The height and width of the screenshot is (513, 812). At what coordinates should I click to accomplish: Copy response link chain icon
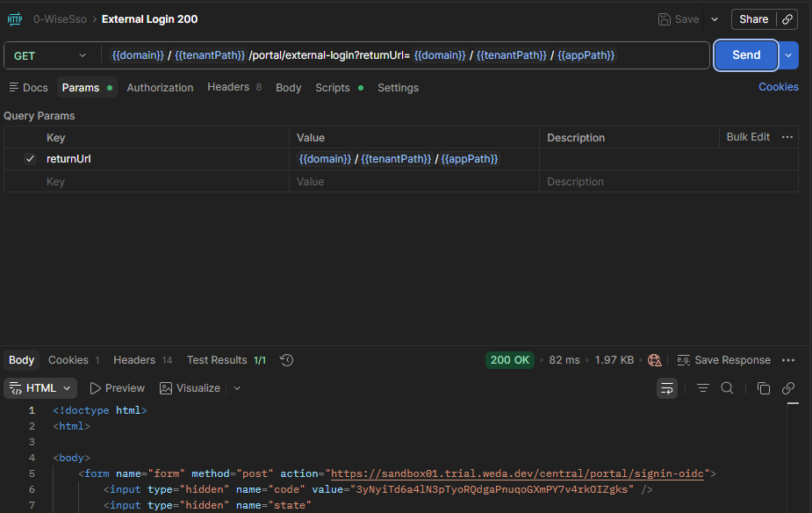click(788, 388)
